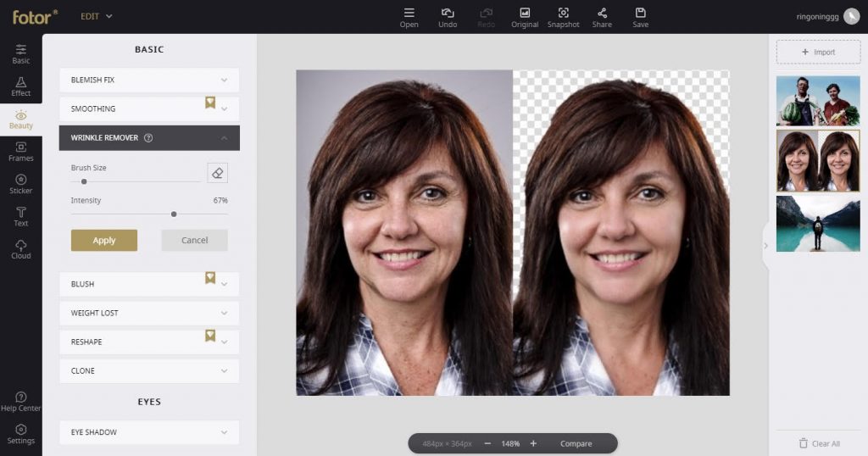Select the Beauty sidebar tab
Viewport: 868px width, 456px height.
[21, 120]
